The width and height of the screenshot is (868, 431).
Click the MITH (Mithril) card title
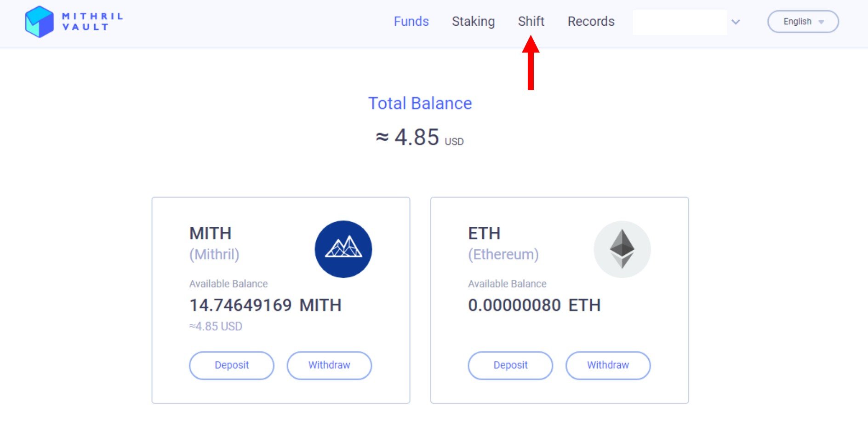[x=214, y=243]
